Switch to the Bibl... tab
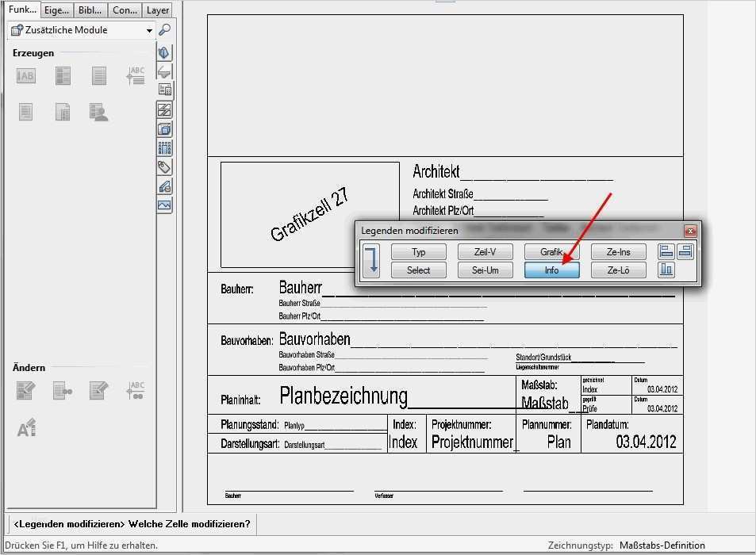The height and width of the screenshot is (555, 756). 90,10
